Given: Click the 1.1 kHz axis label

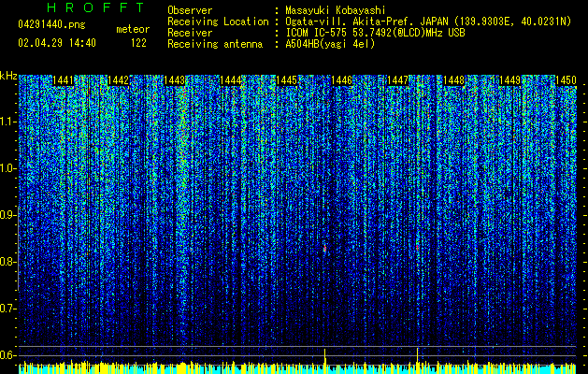Looking at the screenshot, I should [8, 122].
